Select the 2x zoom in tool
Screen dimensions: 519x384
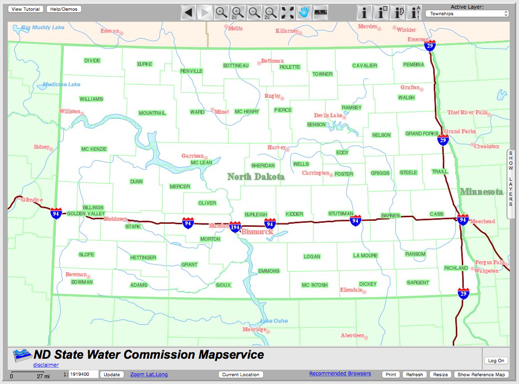[238, 13]
